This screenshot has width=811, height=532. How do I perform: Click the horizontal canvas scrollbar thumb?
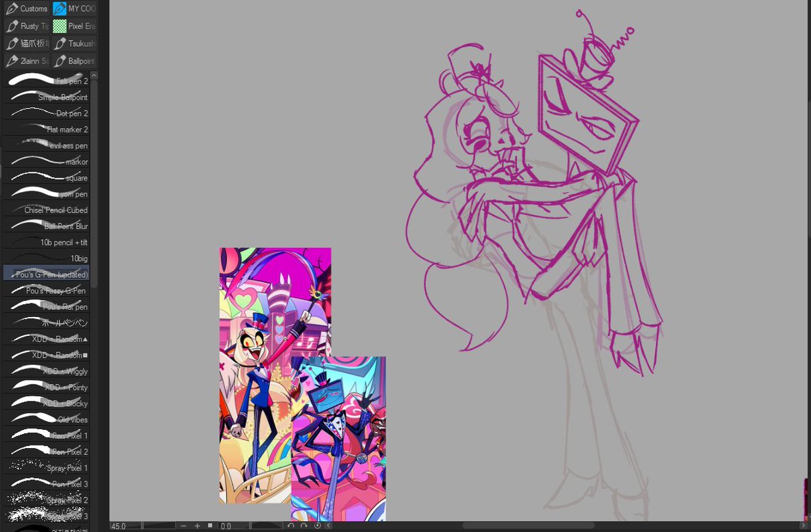pos(529,526)
